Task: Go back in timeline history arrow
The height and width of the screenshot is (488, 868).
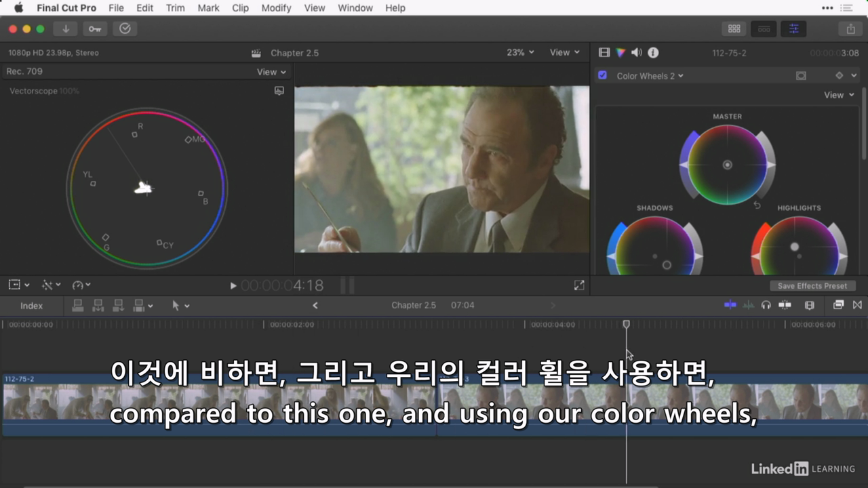Action: tap(315, 306)
